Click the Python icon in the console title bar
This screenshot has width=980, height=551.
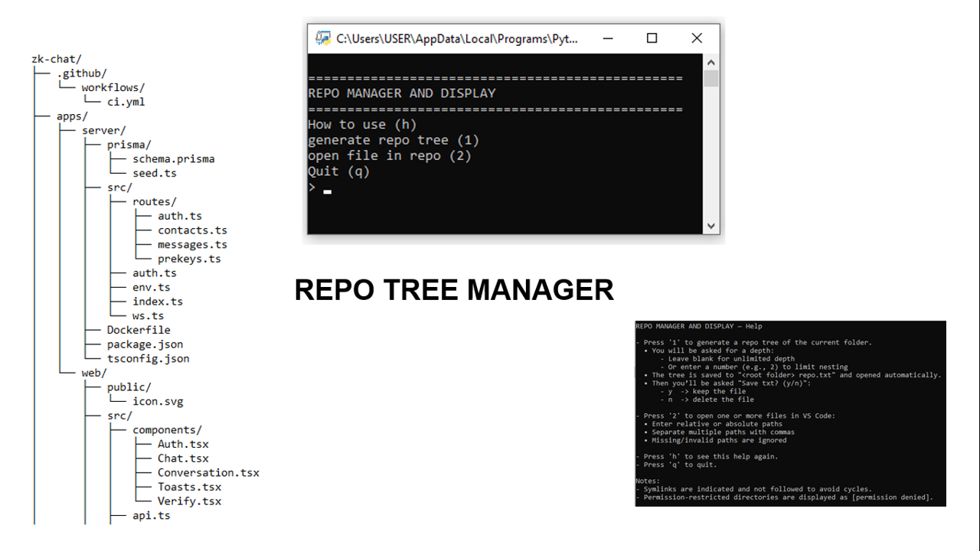click(x=323, y=38)
